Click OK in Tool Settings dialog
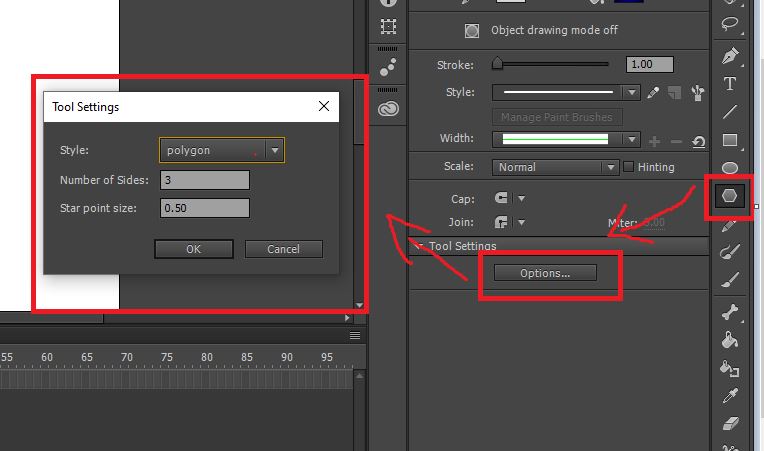This screenshot has height=451, width=764. [193, 249]
